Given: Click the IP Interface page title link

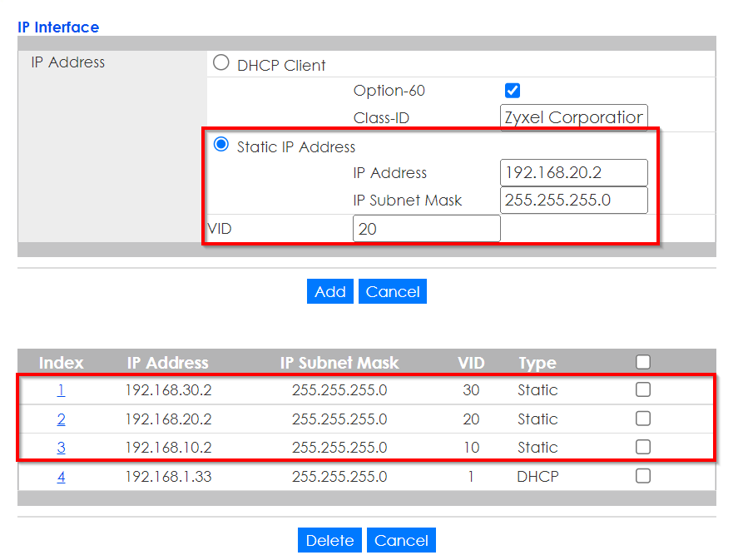Looking at the screenshot, I should pos(57,27).
